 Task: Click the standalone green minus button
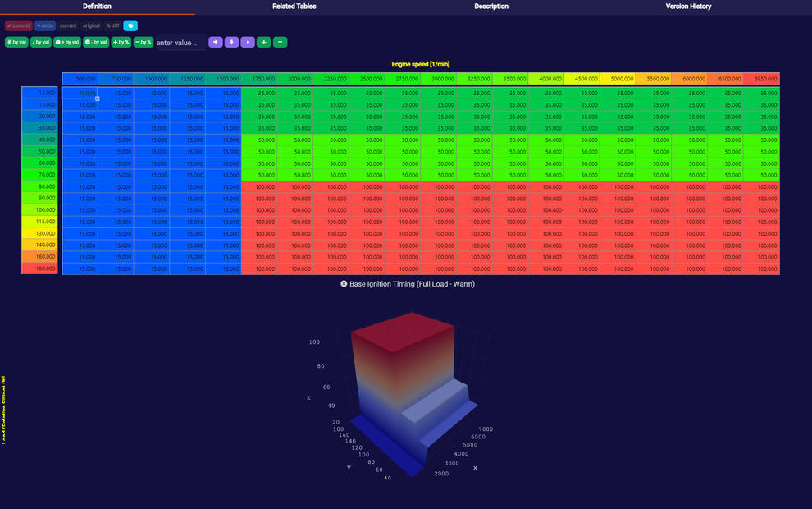coord(280,42)
